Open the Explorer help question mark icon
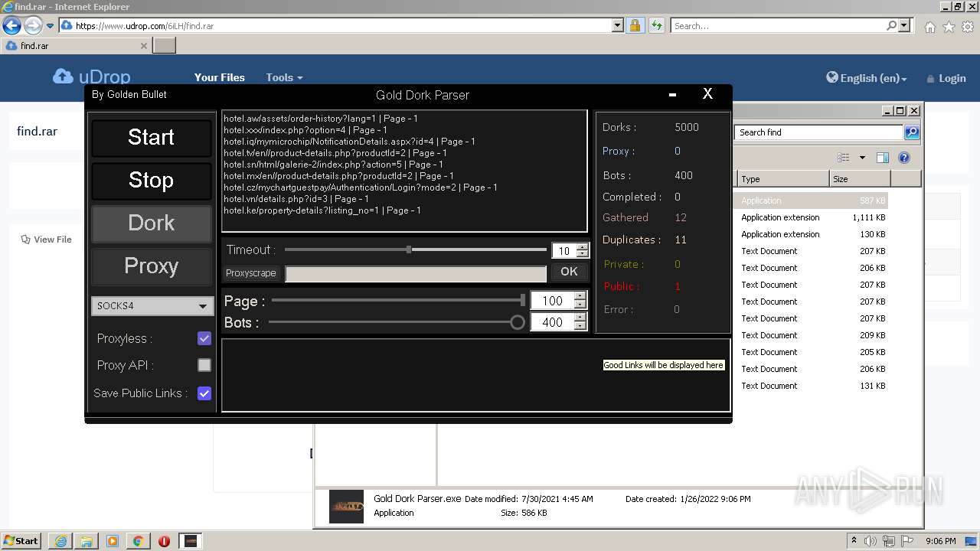Viewport: 980px width, 551px height. [904, 158]
